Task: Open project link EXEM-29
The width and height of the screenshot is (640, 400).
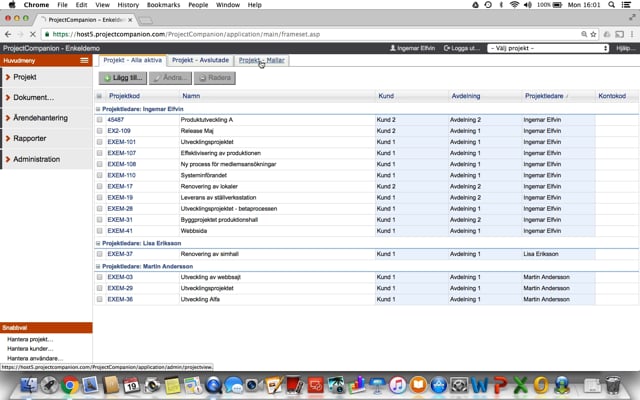Action: tap(120, 288)
